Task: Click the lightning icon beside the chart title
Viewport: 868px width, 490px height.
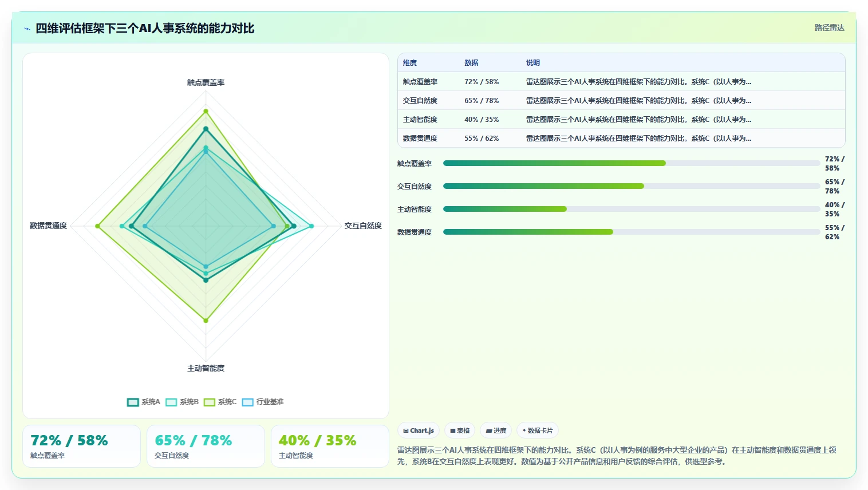Action: click(27, 29)
